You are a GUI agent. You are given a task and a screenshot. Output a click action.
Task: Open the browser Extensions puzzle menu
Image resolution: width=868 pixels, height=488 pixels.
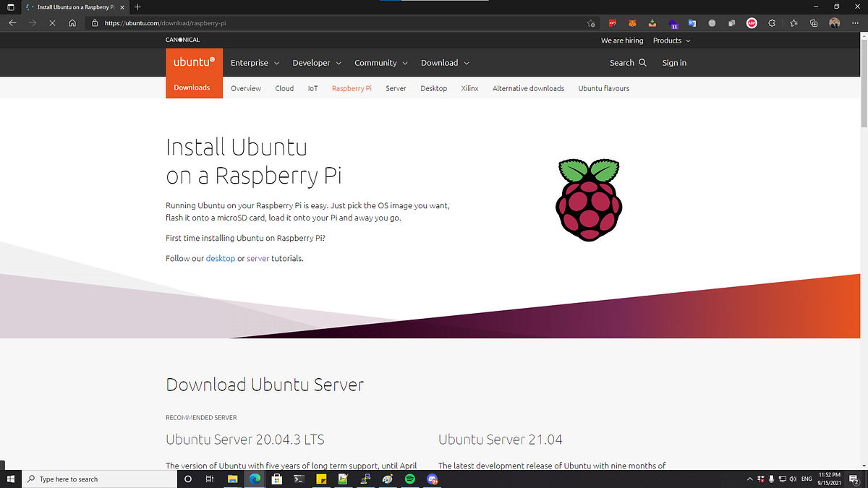point(773,22)
